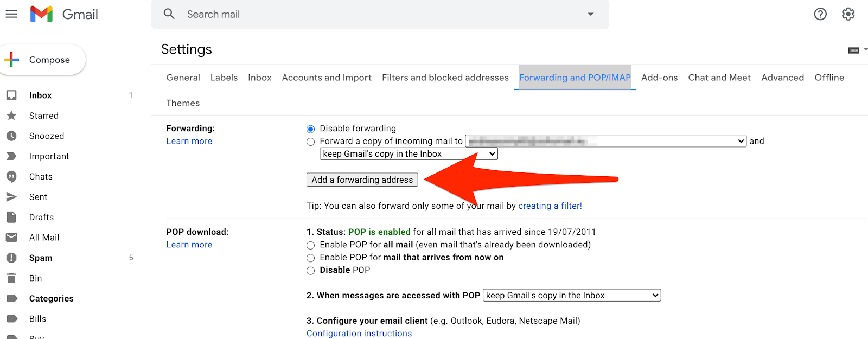The height and width of the screenshot is (339, 868).
Task: Click creating a filter link
Action: coord(550,206)
